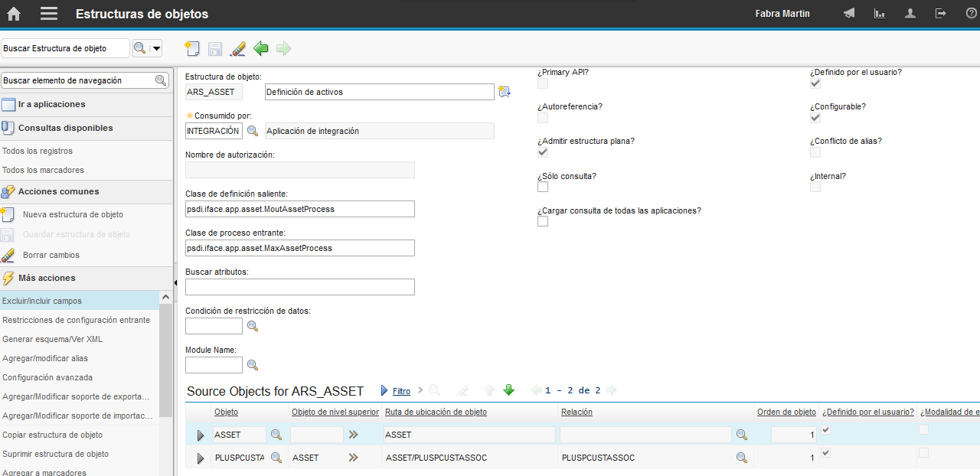Click Nueva estructura de objeto action
The image size is (980, 476).
tap(73, 214)
